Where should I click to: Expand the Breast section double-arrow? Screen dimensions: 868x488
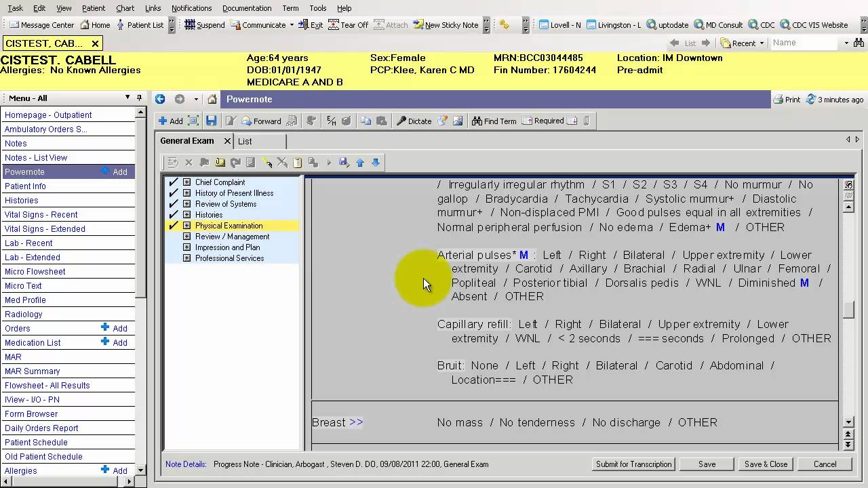coord(355,422)
